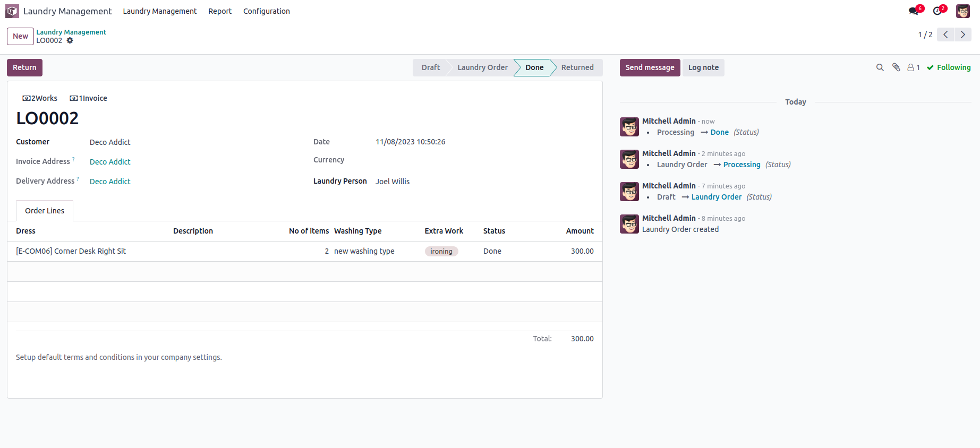This screenshot has width=980, height=448.
Task: Click Log note in chatter
Action: (x=703, y=67)
